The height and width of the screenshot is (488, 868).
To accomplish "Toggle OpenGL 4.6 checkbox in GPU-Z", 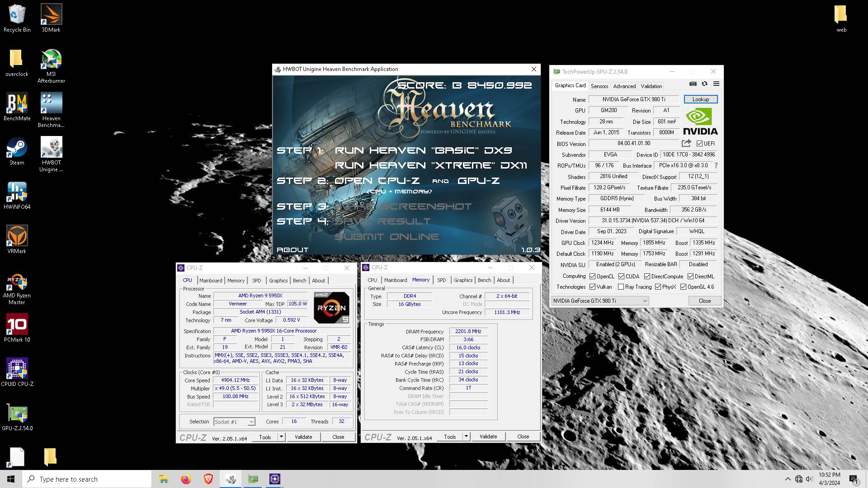I will point(683,287).
